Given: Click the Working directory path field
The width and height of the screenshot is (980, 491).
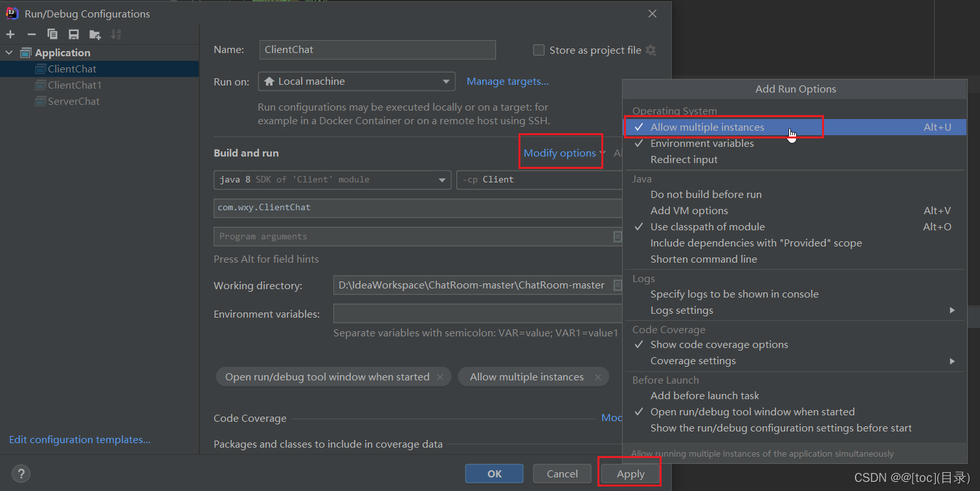Looking at the screenshot, I should 478,285.
